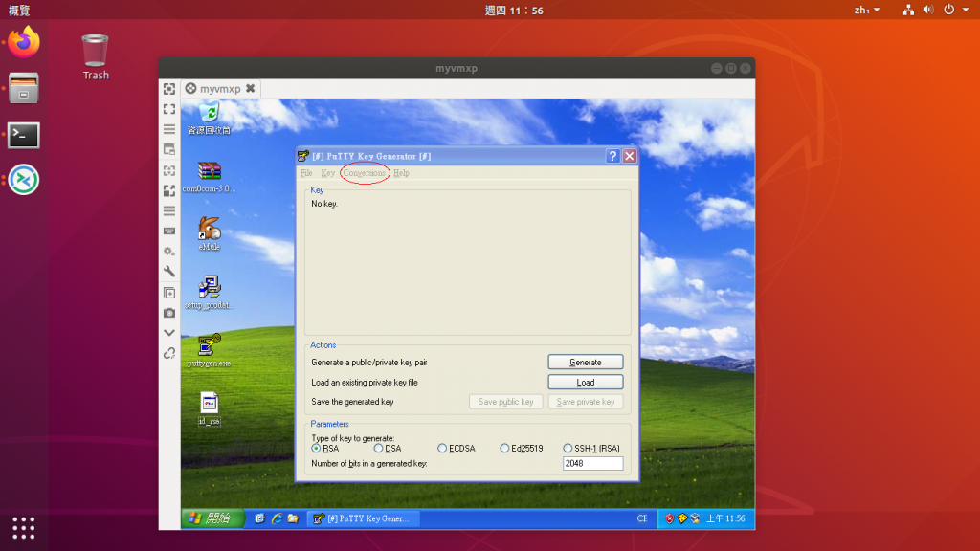This screenshot has width=980, height=551.
Task: Click the Ubuntu top bar clock
Action: click(514, 11)
